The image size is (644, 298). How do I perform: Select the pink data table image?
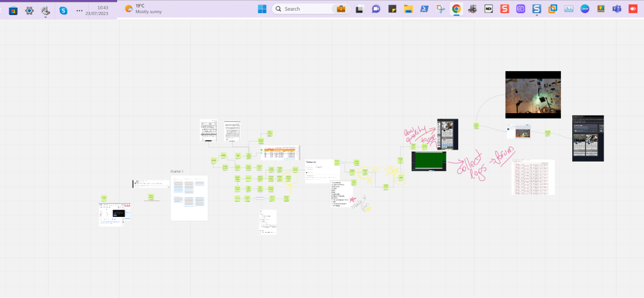(533, 177)
